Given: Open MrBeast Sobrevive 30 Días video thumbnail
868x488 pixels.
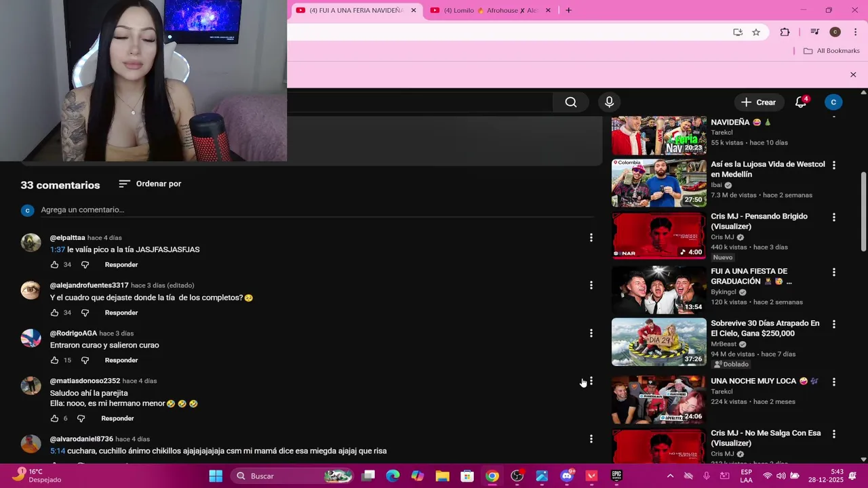Looking at the screenshot, I should pyautogui.click(x=658, y=342).
